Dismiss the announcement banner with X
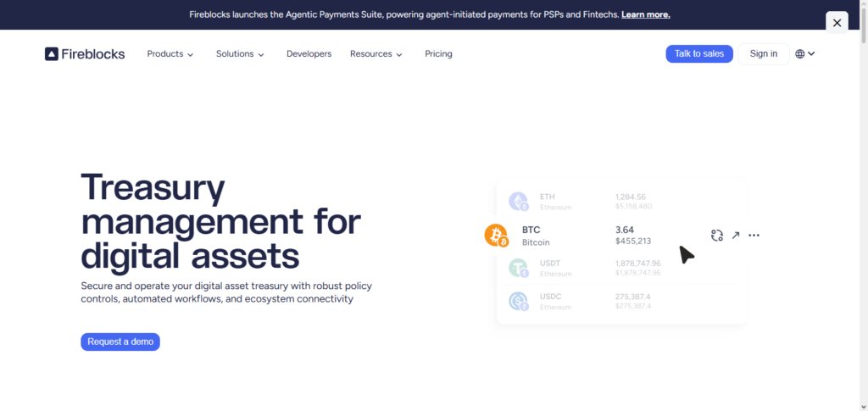Viewport: 868px width, 411px height. click(837, 23)
